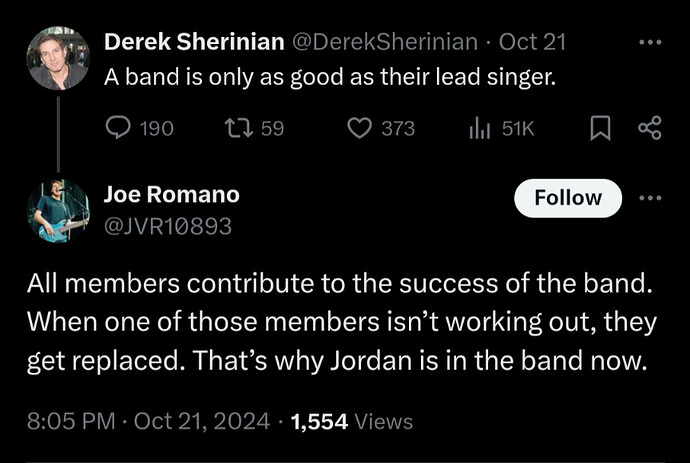The width and height of the screenshot is (690, 463).
Task: Open more options on Derek Sherinian's tweet
Action: 650,42
